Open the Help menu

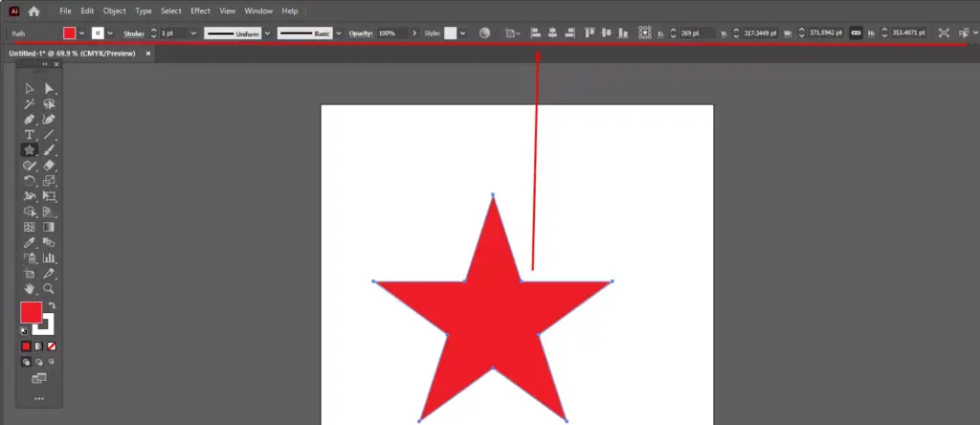point(290,11)
